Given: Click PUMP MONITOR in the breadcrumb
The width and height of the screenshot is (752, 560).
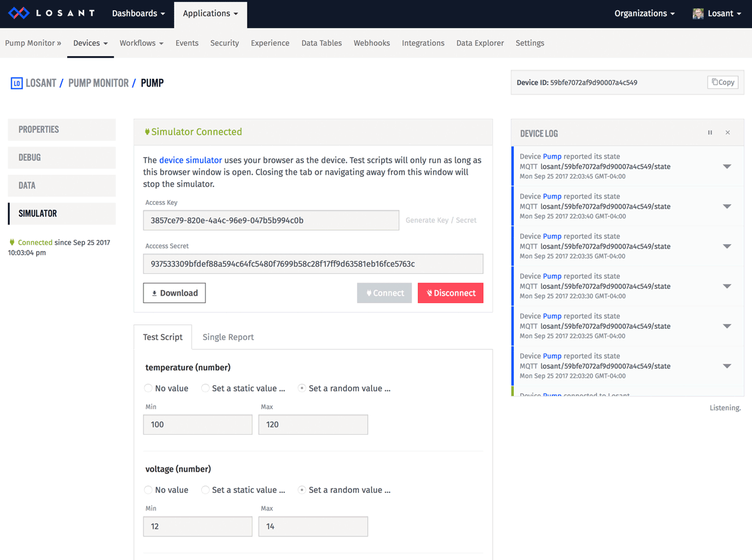Looking at the screenshot, I should 98,83.
